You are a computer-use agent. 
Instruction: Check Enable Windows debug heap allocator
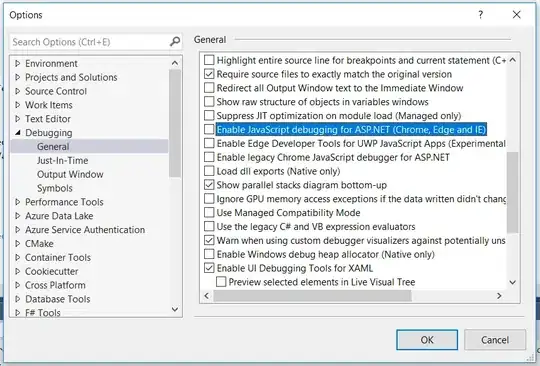(209, 254)
